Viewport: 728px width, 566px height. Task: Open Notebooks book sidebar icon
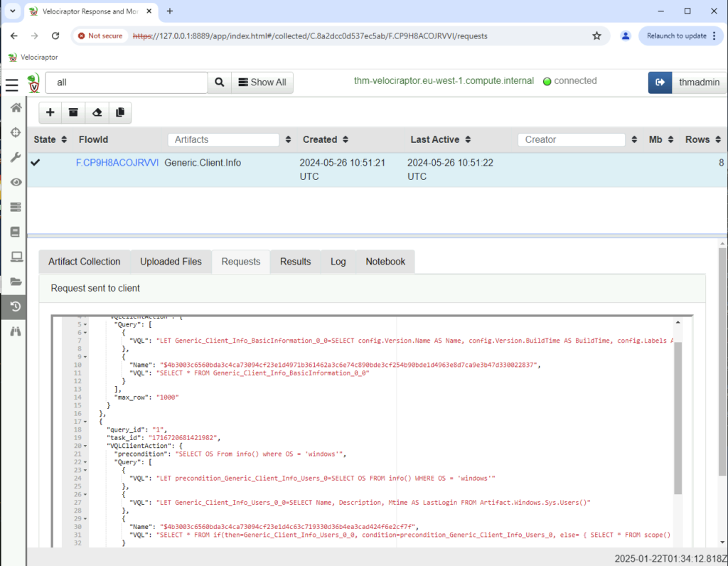[16, 232]
